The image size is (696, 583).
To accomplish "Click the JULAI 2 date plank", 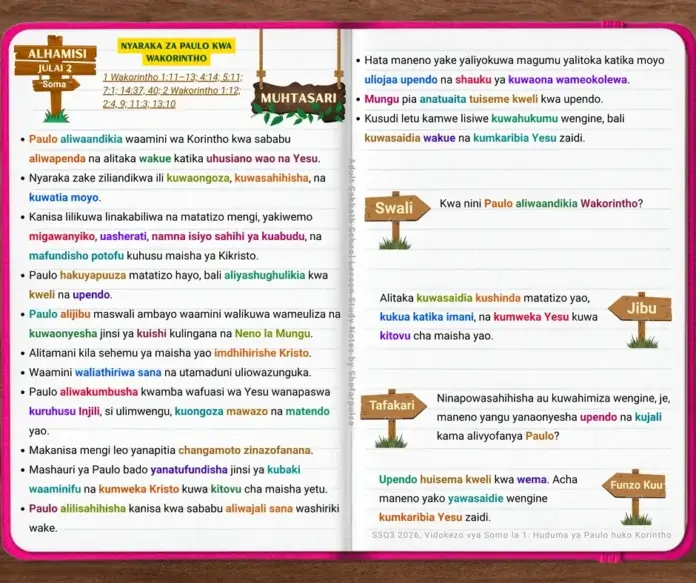I will (x=55, y=68).
